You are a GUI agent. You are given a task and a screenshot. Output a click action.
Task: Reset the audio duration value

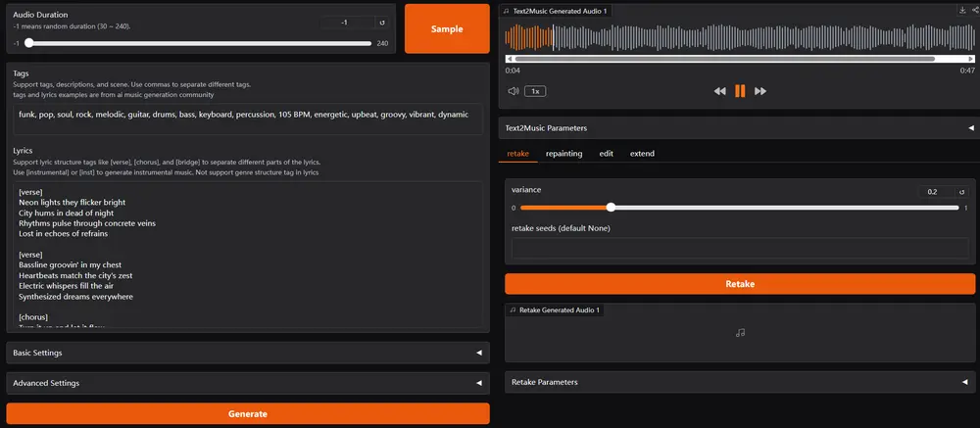[x=382, y=23]
